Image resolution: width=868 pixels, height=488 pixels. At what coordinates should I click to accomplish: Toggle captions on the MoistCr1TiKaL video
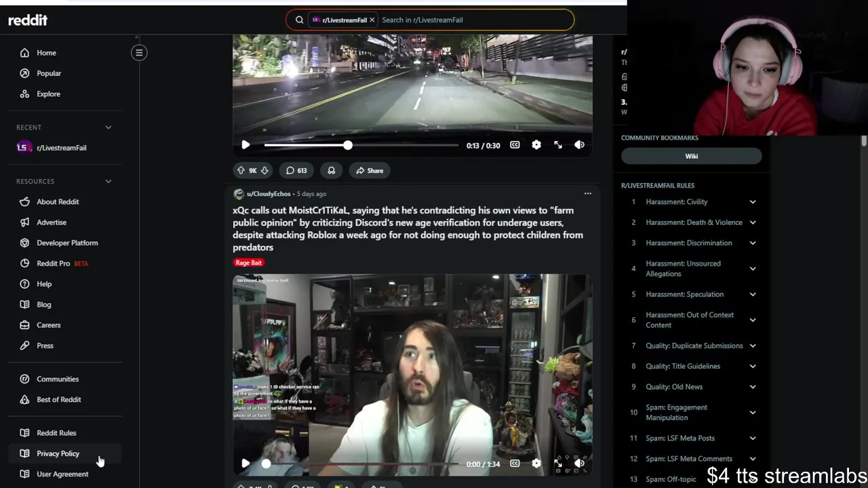click(515, 464)
